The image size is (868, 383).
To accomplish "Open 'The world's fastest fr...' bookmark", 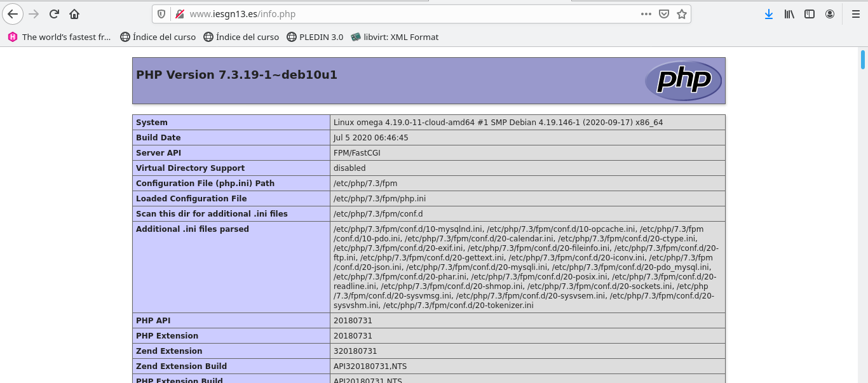I will click(59, 37).
